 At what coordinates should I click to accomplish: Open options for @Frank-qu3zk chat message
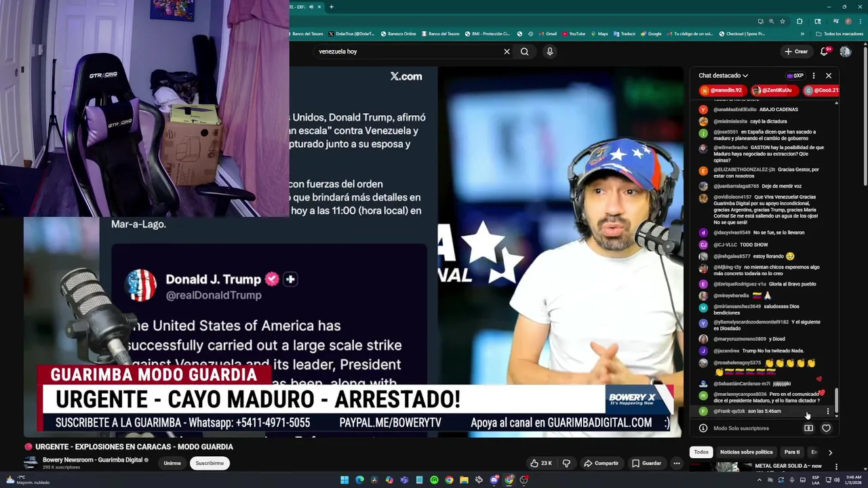click(x=827, y=411)
